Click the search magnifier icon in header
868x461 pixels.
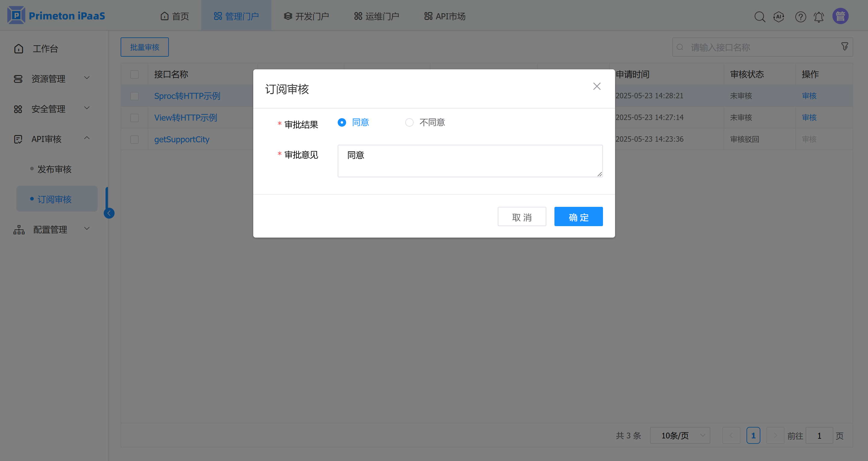[759, 17]
